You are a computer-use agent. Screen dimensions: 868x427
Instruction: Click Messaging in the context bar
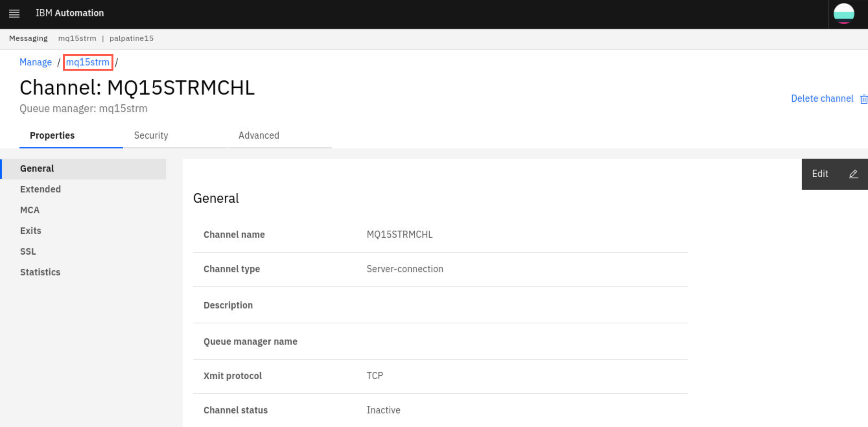pyautogui.click(x=28, y=38)
